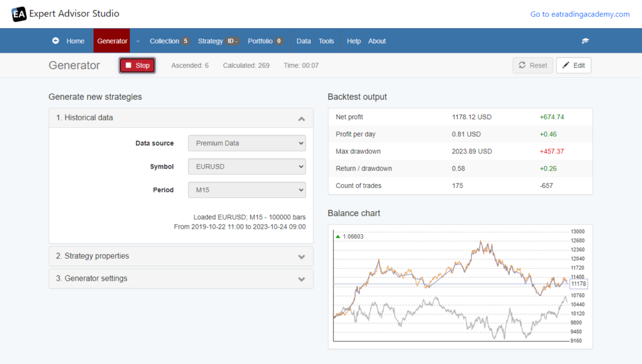Select the circular arrow icon beside Home
Viewport: 642px width, 364px height.
55,41
